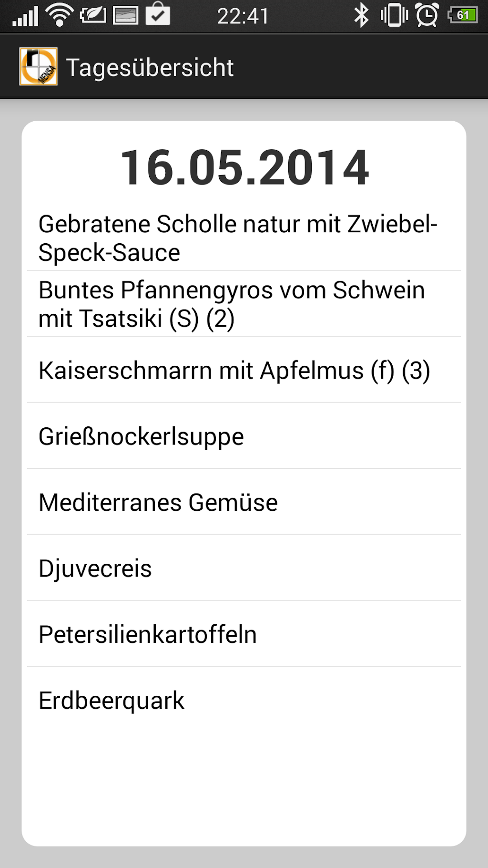Tap the power saver leaf icon
This screenshot has width=488, height=868.
click(93, 15)
